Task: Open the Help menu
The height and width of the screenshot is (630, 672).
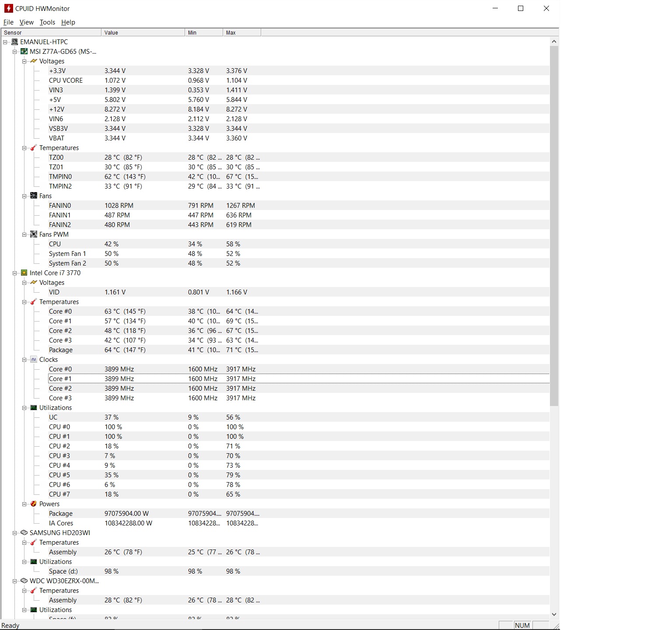Action: pos(68,22)
